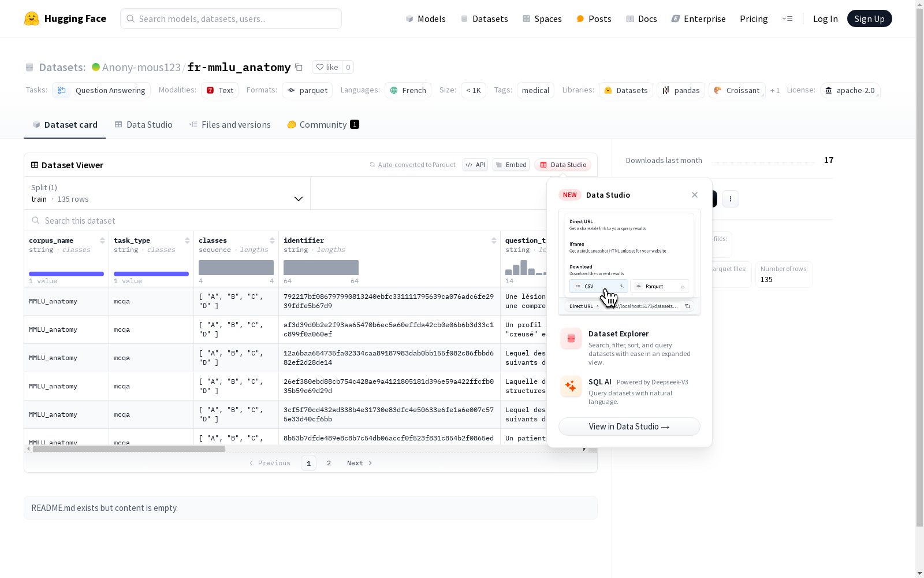
Task: Go to the Pricing page
Action: pos(754,18)
